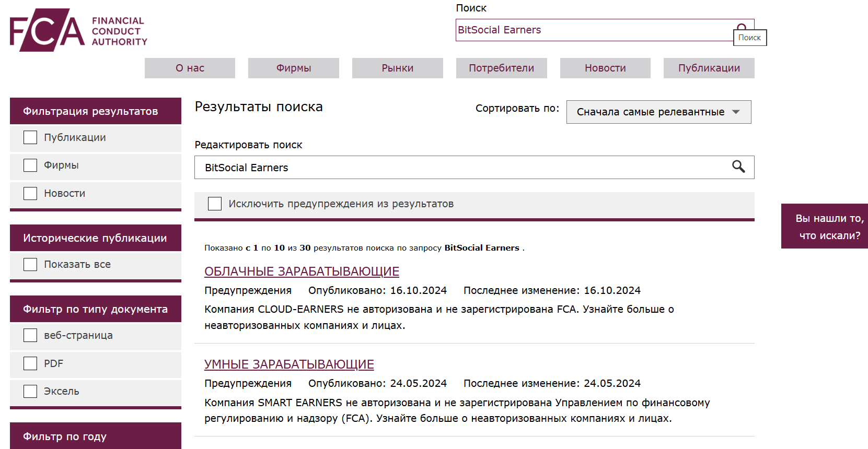Click the search icon in the top search field
Image resolution: width=868 pixels, height=449 pixels.
pos(742,28)
